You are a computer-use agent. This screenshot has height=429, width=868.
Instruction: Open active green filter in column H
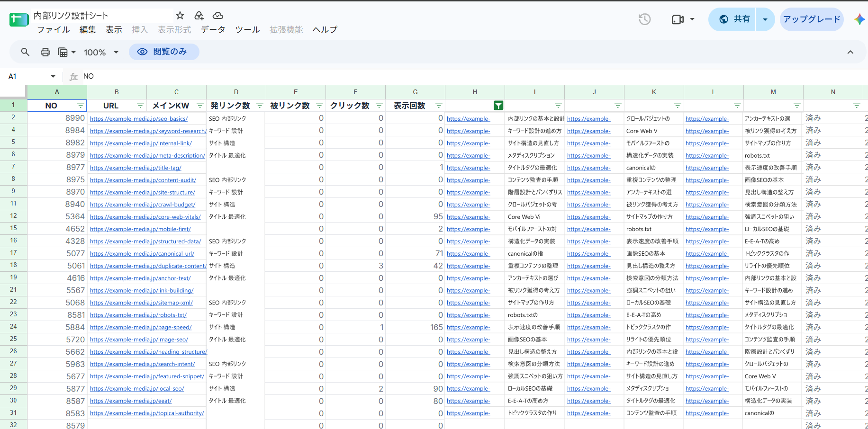click(x=498, y=106)
